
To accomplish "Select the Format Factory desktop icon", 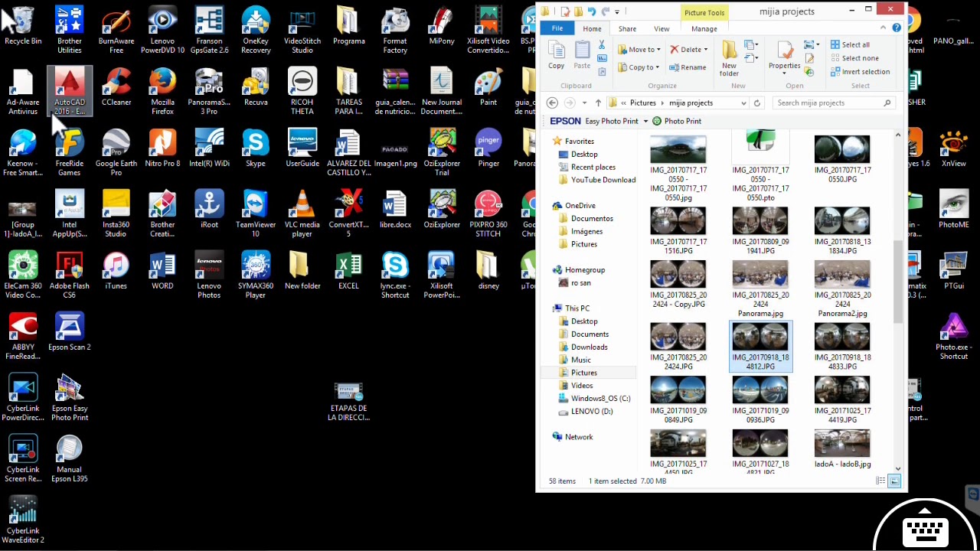I will [395, 30].
